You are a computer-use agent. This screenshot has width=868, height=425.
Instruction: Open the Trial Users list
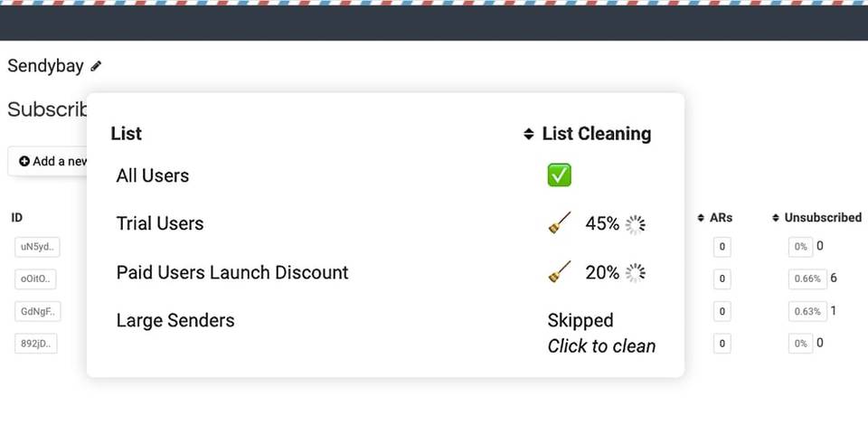tap(160, 223)
